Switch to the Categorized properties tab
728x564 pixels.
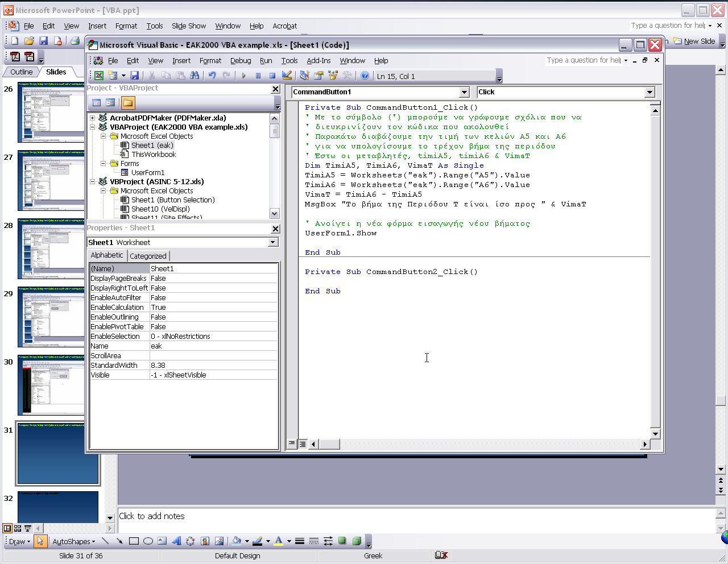point(148,256)
